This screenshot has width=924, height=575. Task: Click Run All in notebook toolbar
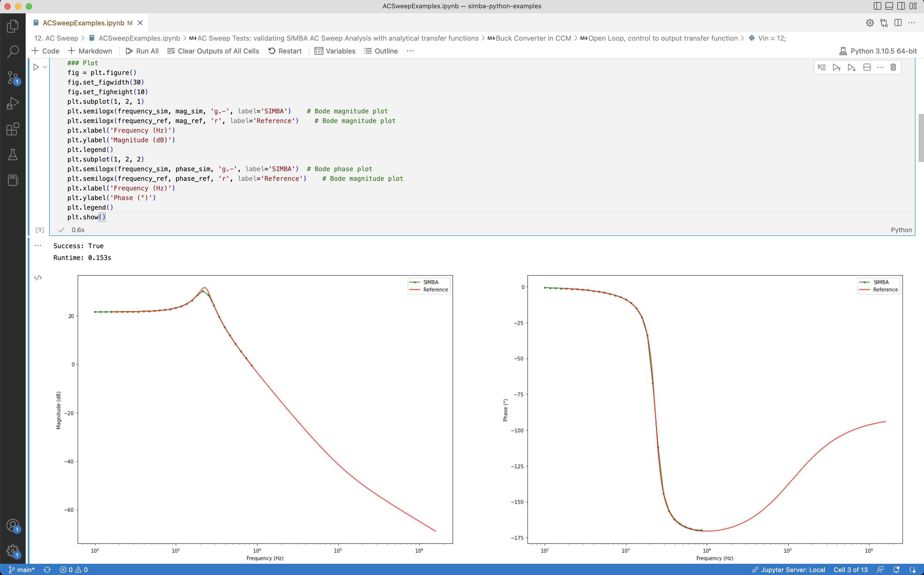tap(142, 51)
